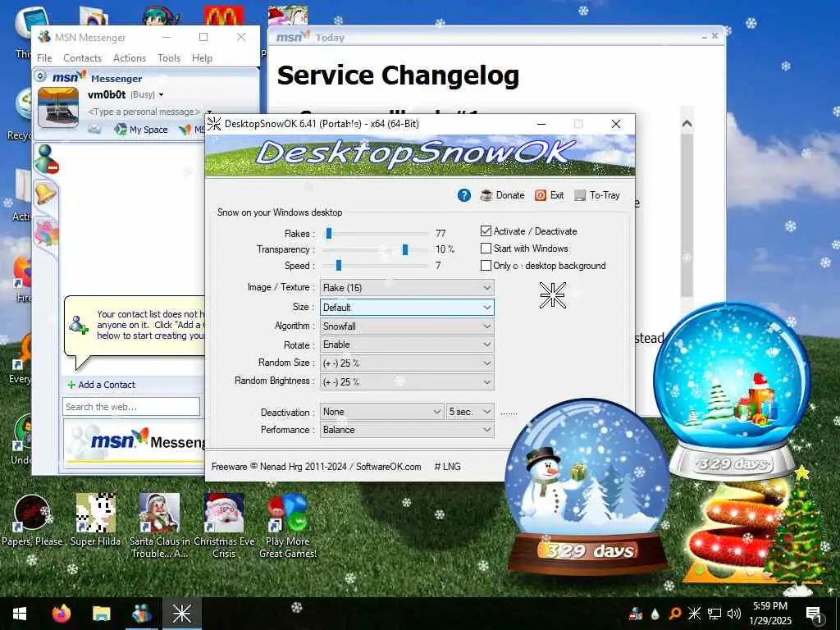Open My Space in MSN Messenger
Viewport: 840px width, 630px height.
(x=141, y=129)
